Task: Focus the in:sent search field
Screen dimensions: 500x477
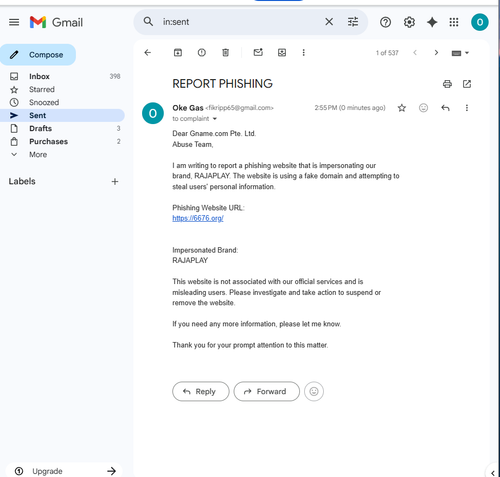Action: point(240,22)
